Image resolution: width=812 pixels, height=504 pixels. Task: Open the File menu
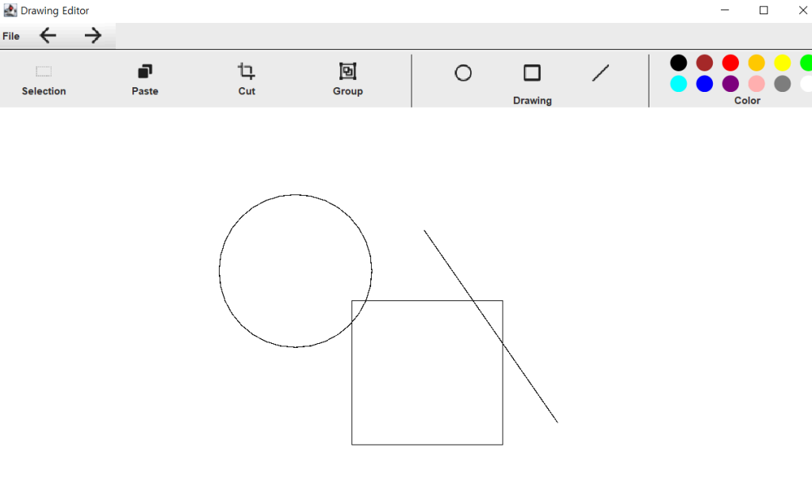pos(11,36)
